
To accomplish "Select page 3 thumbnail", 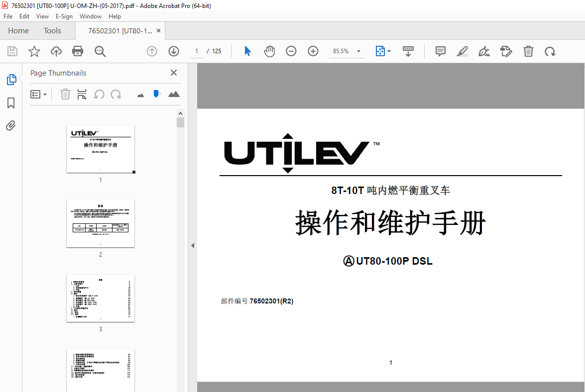I will point(101,298).
